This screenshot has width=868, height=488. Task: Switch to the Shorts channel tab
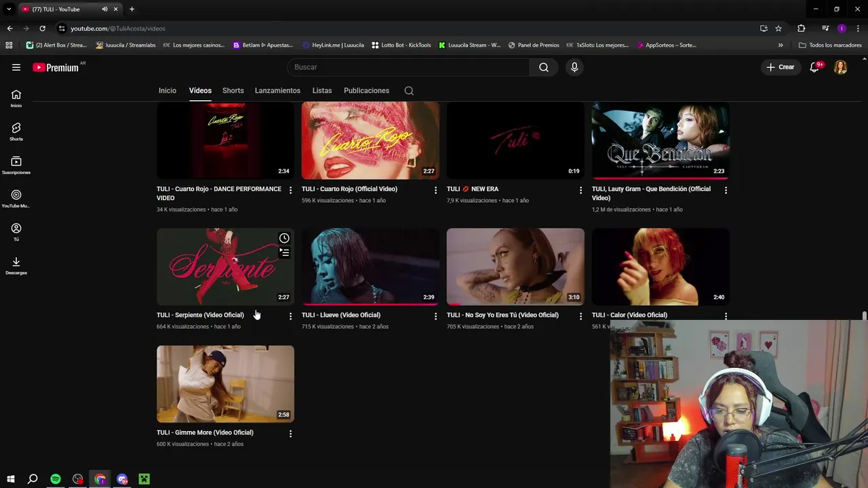point(233,91)
